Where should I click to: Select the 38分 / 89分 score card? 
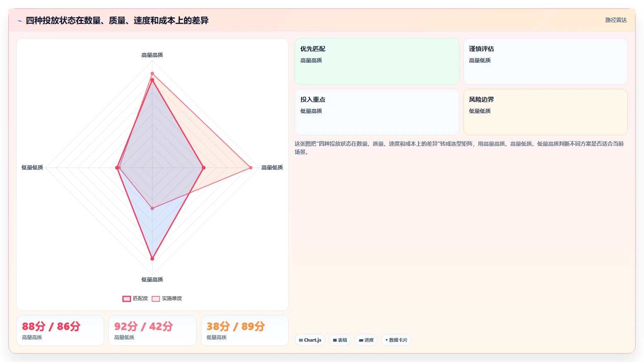245,330
